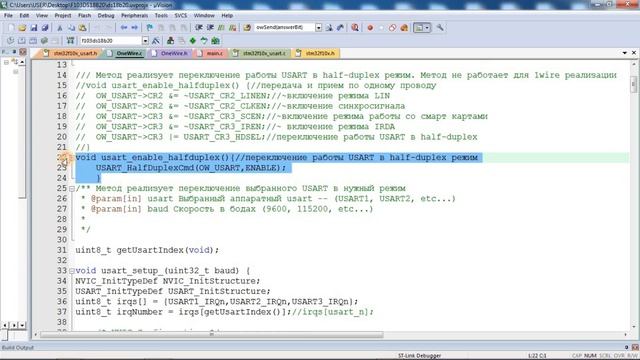640x360 pixels.
Task: Collapse the comment block at line 25
Action: point(72,189)
